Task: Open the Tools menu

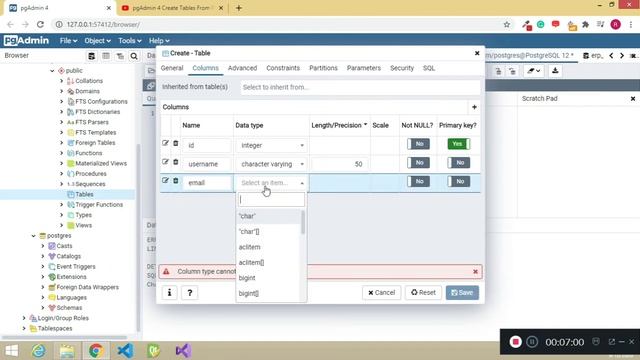Action: (129, 40)
